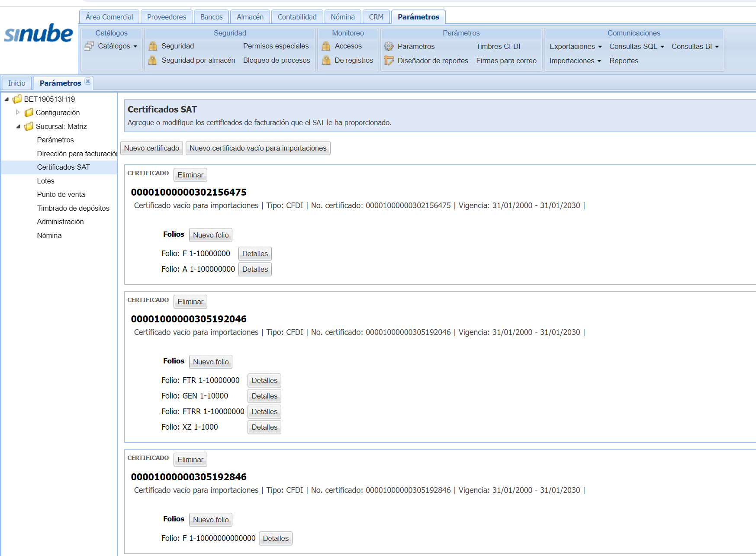756x556 pixels.
Task: Switch to the Inicio tab
Action: tap(17, 83)
